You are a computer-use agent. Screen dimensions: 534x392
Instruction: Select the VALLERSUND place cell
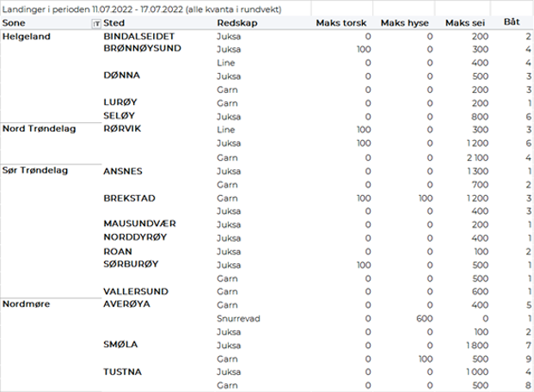point(136,291)
